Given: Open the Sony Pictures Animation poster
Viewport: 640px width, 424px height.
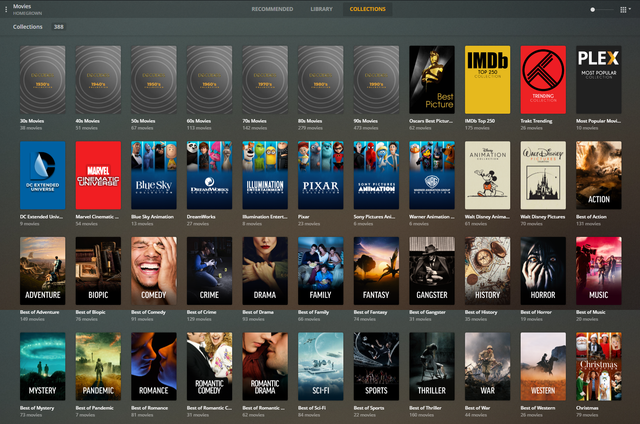Looking at the screenshot, I should (376, 175).
